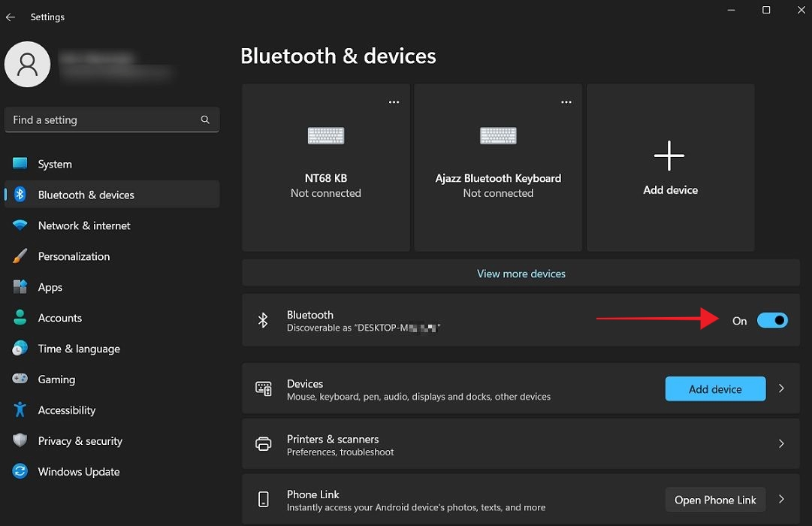The height and width of the screenshot is (526, 812).
Task: Click the Add device tile
Action: (x=669, y=167)
